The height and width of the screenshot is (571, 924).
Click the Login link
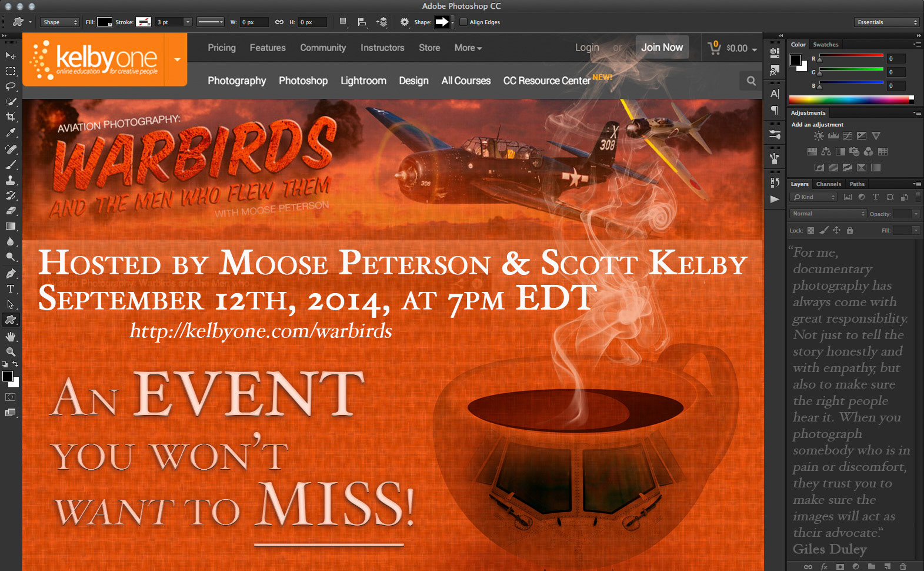[x=587, y=48]
